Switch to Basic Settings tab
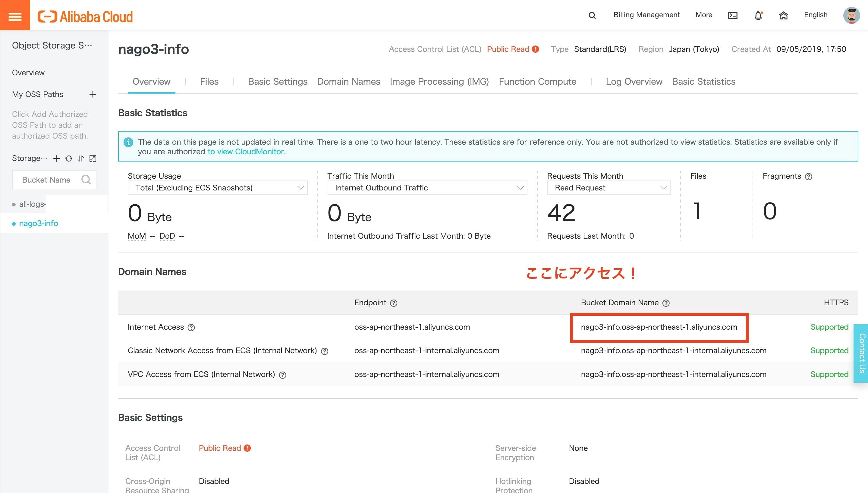Viewport: 868px width, 493px height. pos(278,82)
